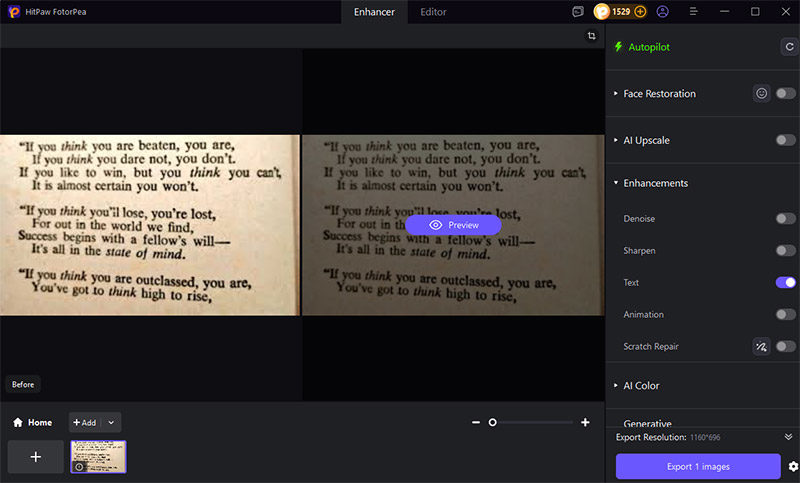
Task: Turn on the Animation toggle
Action: click(785, 314)
